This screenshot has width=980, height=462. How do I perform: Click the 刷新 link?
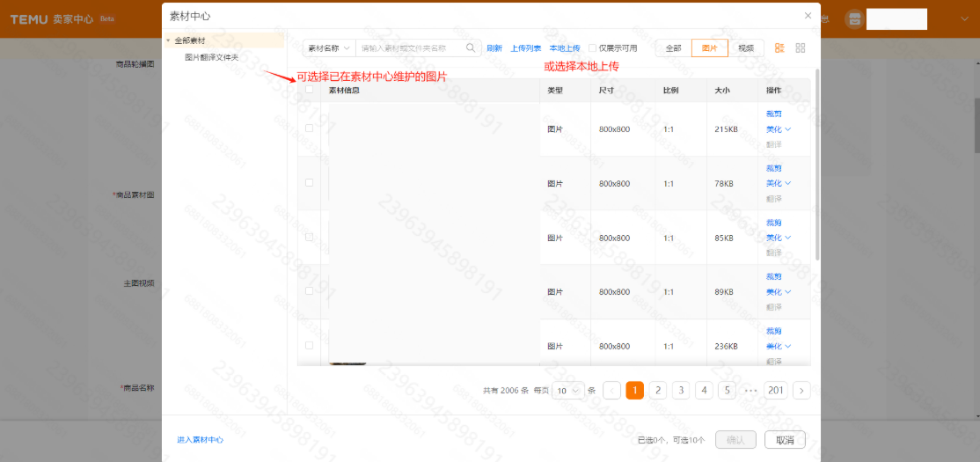(x=494, y=48)
